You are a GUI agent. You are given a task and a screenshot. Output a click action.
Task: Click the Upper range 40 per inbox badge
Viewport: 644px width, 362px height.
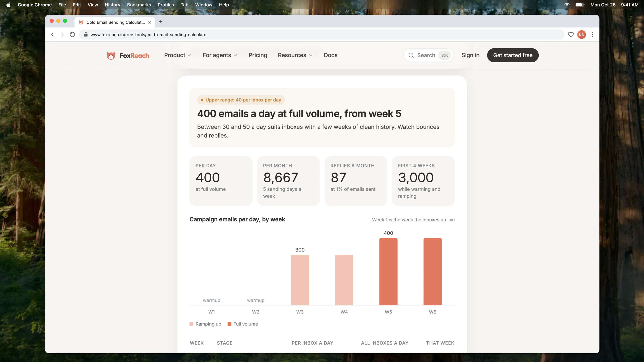pyautogui.click(x=241, y=100)
